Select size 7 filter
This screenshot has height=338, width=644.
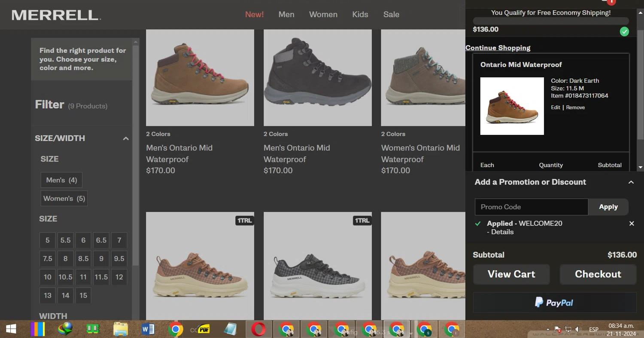coord(119,241)
